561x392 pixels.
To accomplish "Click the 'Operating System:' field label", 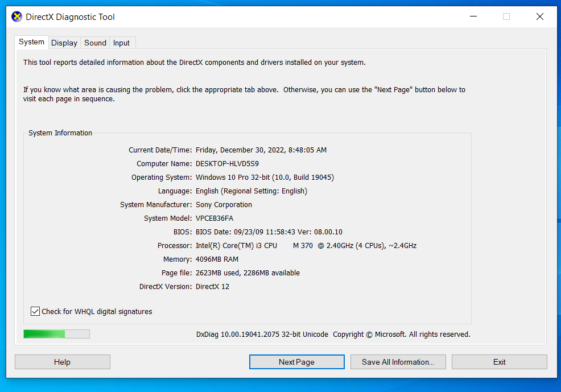I will (162, 178).
